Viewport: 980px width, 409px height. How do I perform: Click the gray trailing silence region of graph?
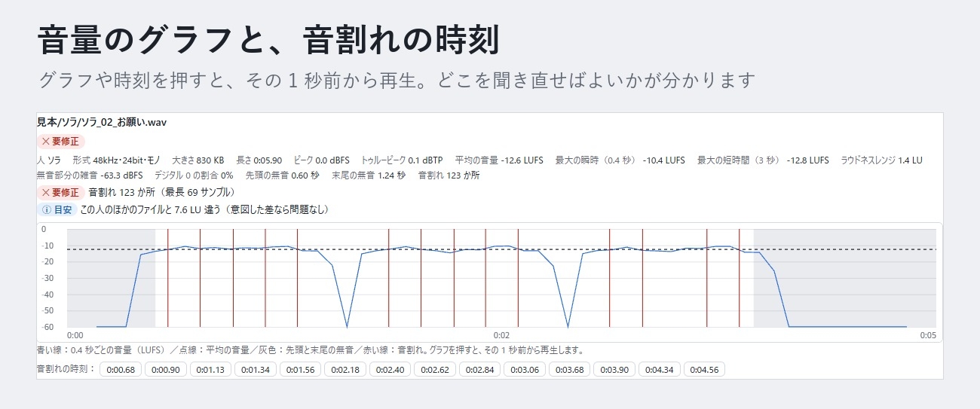tap(845, 278)
